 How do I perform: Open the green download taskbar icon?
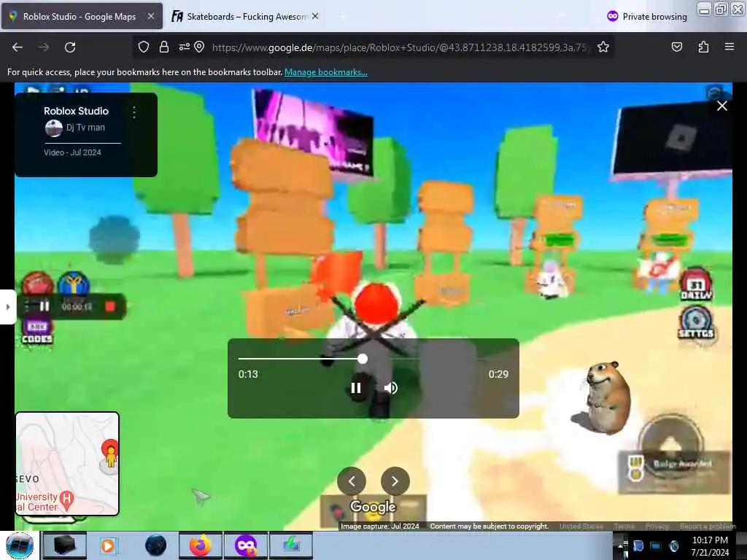click(291, 545)
